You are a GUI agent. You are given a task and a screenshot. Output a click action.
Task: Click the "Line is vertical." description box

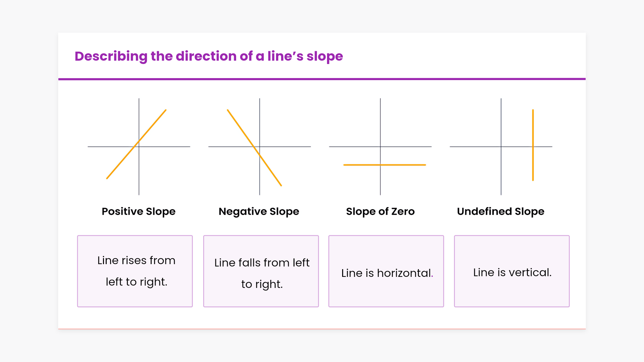tap(512, 271)
